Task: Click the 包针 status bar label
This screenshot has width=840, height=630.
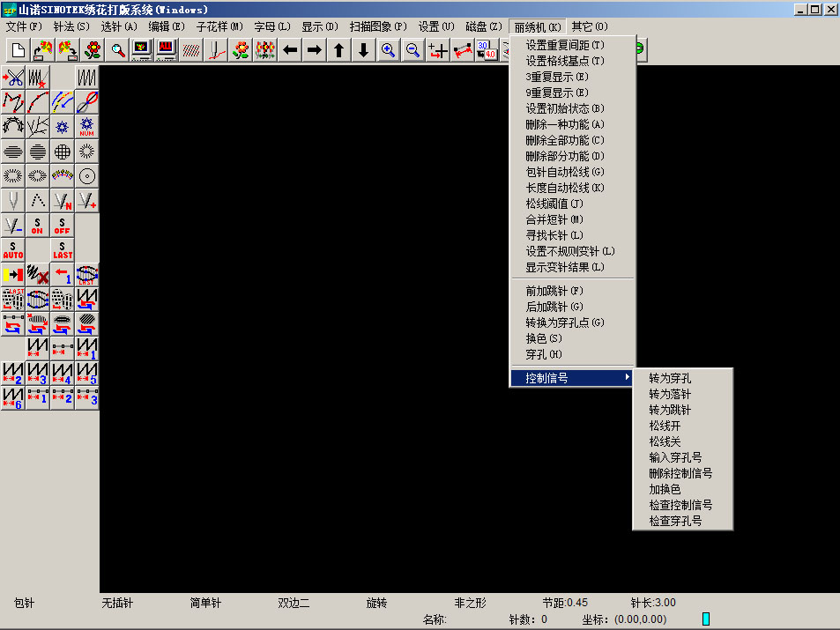Action: point(25,604)
